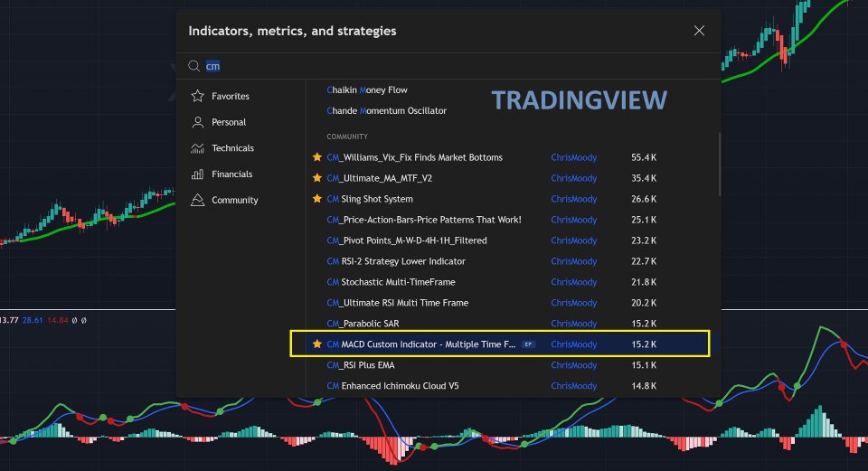Click the Favorites star icon in sidebar
This screenshot has width=868, height=471.
[x=198, y=96]
